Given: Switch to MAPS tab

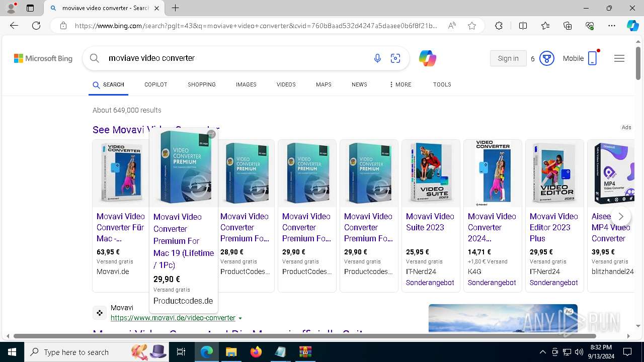Looking at the screenshot, I should pos(324,84).
